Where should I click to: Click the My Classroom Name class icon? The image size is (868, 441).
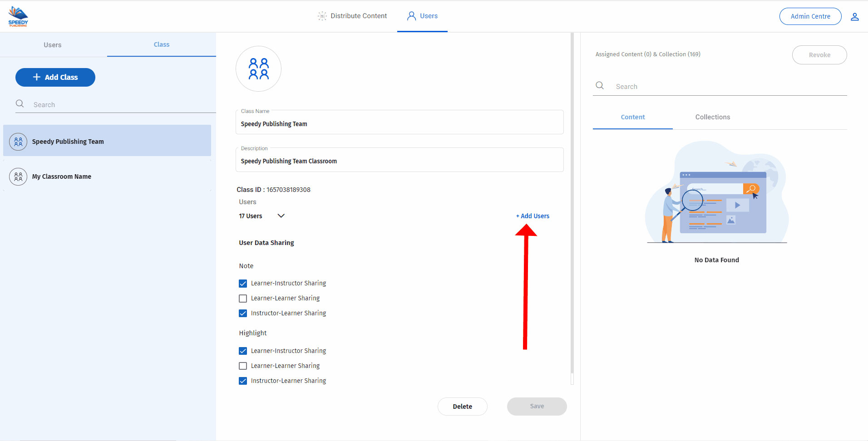click(x=18, y=176)
